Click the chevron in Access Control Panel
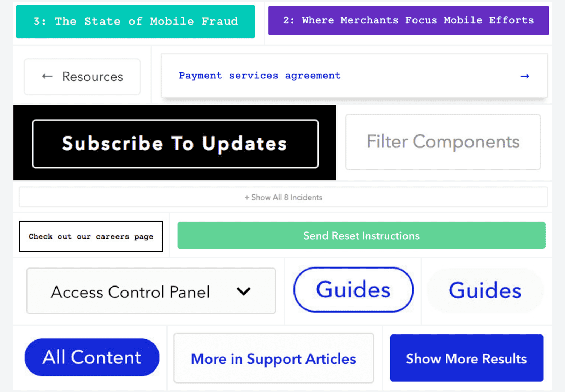Screen dimensions: 565x392 point(243,291)
